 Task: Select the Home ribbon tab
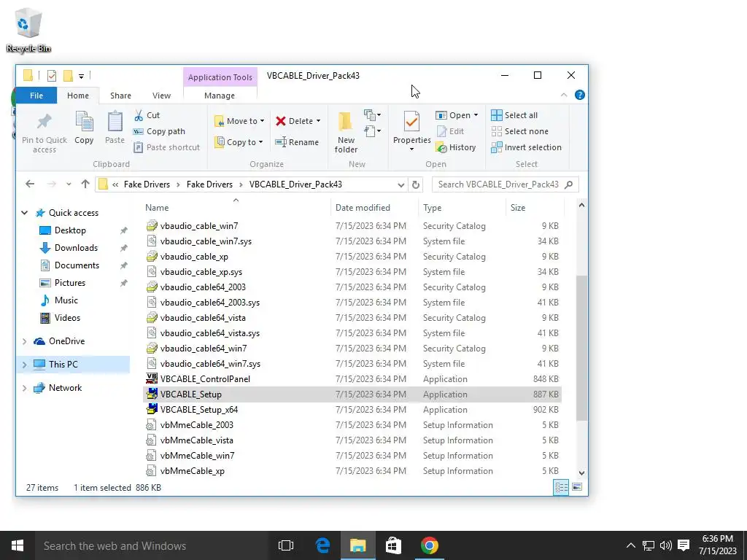pyautogui.click(x=77, y=96)
